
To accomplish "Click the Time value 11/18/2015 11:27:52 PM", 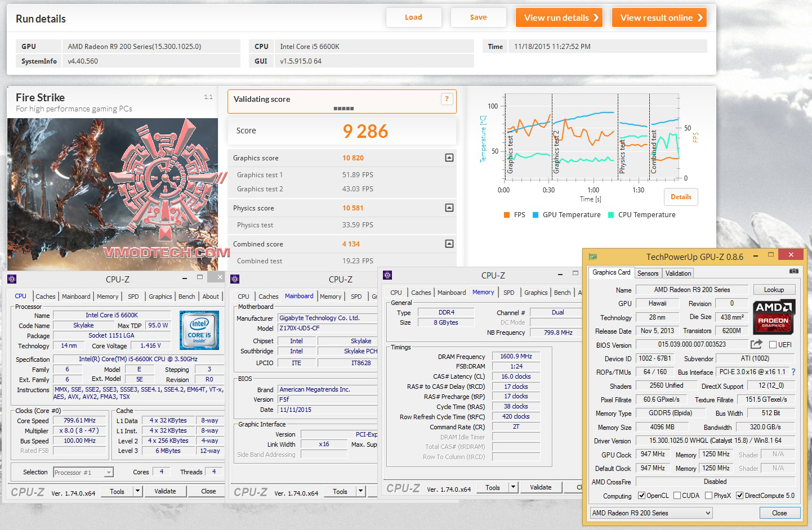I will pos(552,47).
